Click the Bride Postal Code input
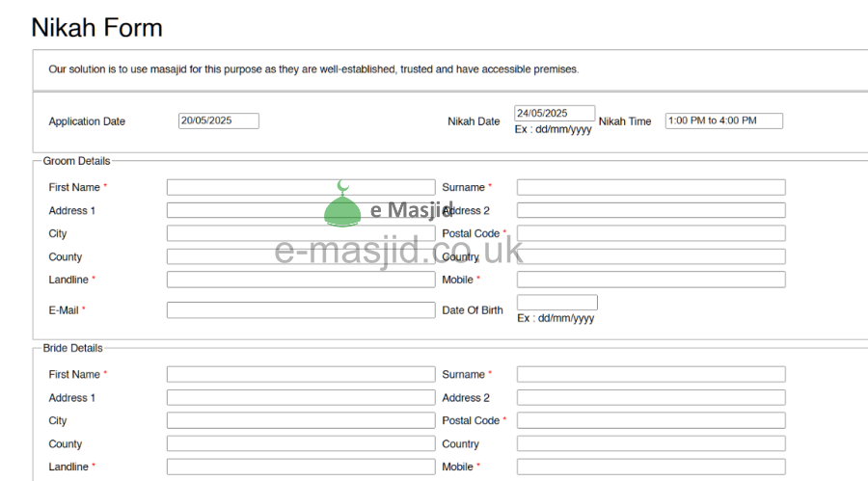 [x=651, y=420]
